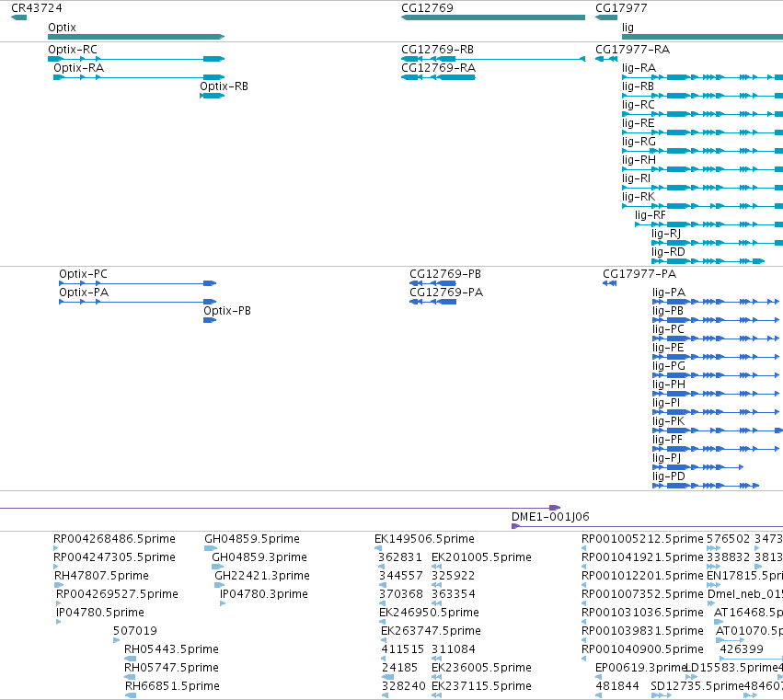This screenshot has height=700, width=783.
Task: Click the lig-RE transcript label
Action: click(638, 123)
